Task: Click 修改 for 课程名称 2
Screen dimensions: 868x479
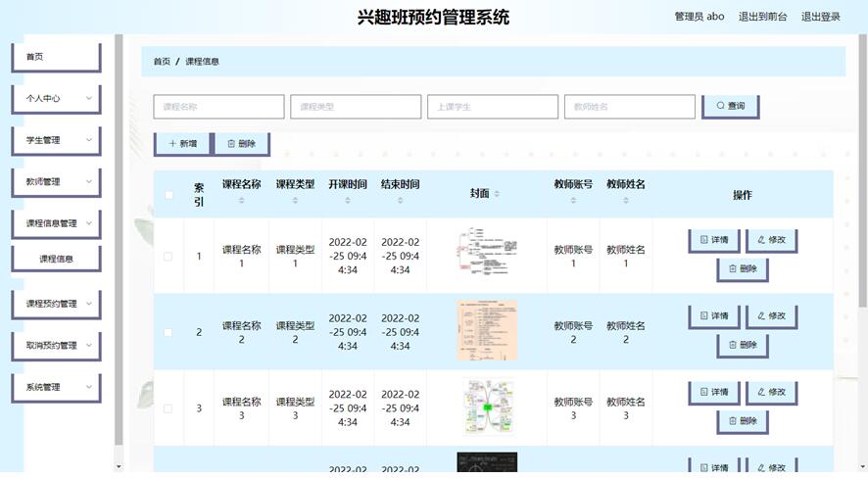Action: click(x=772, y=316)
